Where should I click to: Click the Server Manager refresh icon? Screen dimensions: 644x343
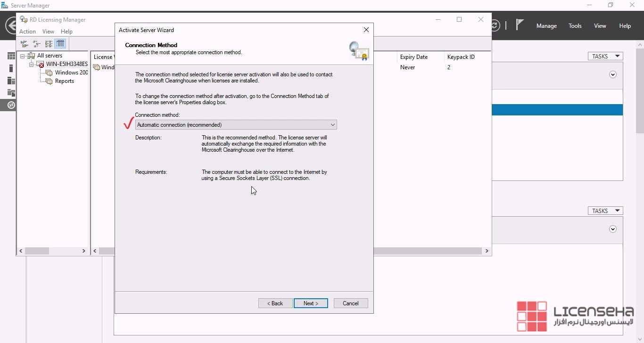[495, 25]
